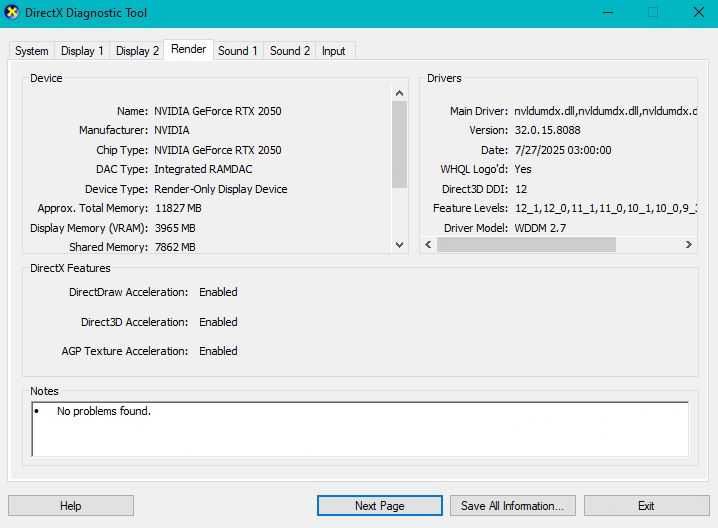Image resolution: width=718 pixels, height=528 pixels.
Task: Select the Render tab
Action: pos(188,49)
